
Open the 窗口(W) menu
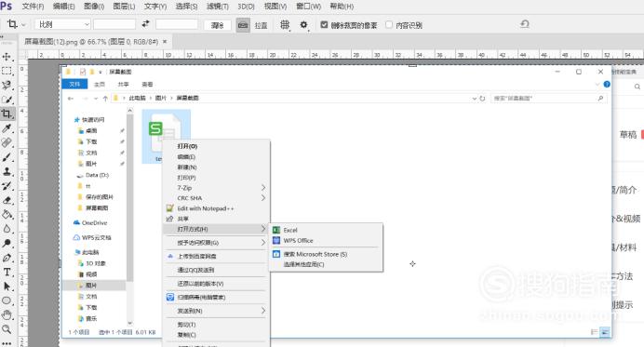point(308,7)
